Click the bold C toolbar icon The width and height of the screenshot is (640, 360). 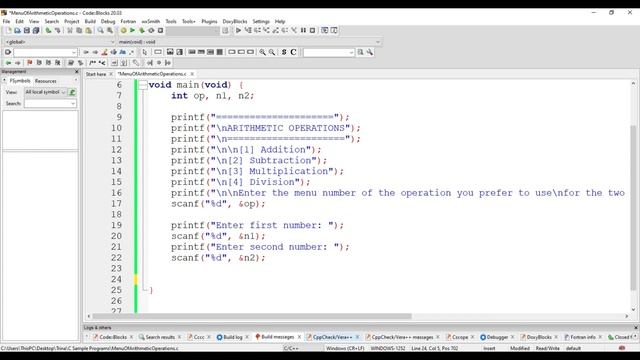click(x=293, y=52)
